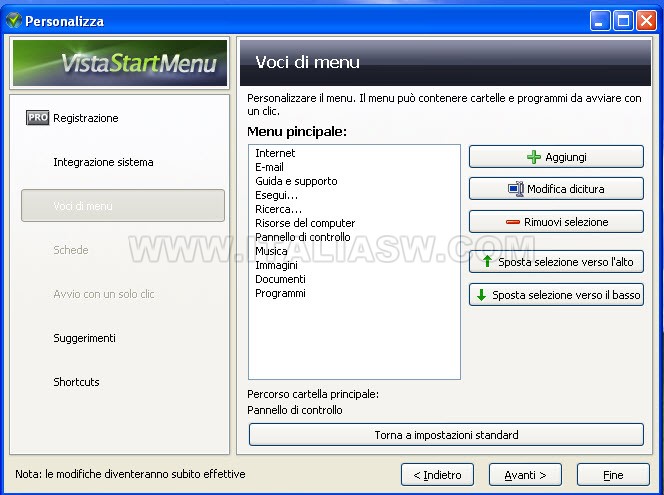Open the Shortcuts section

point(76,382)
